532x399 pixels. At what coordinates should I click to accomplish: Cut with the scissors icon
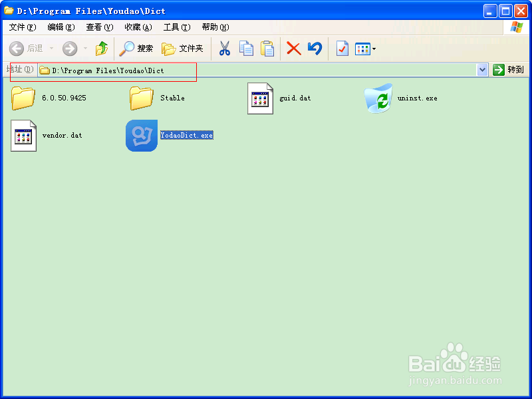click(224, 49)
